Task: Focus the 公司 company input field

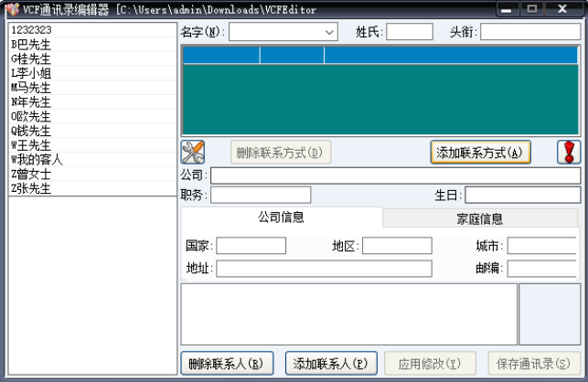Action: [396, 175]
